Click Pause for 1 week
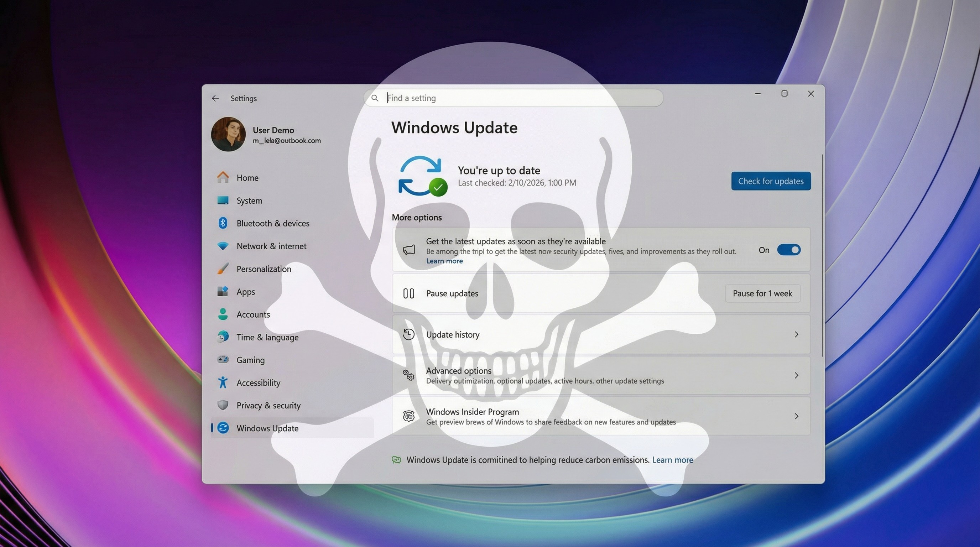The image size is (980, 547). pos(762,293)
